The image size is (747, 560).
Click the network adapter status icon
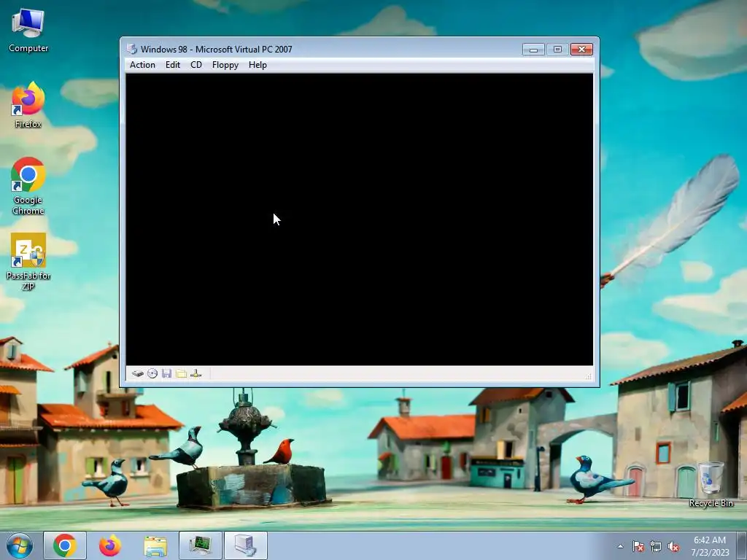point(196,374)
